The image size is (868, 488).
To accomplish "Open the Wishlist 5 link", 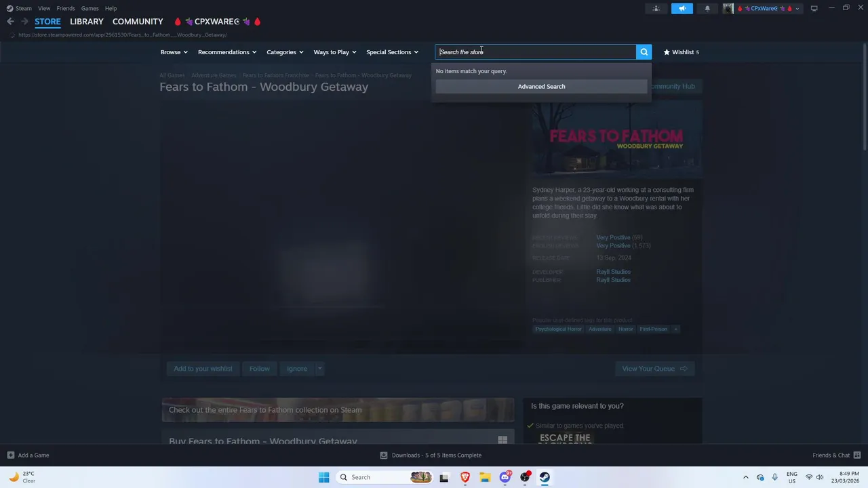I will pos(681,52).
